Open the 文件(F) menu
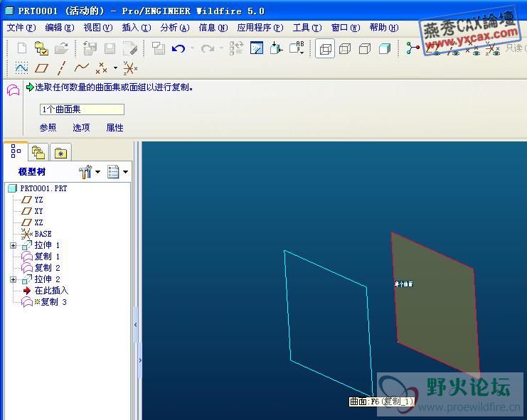Screen dimensions: 527x420 point(21,28)
